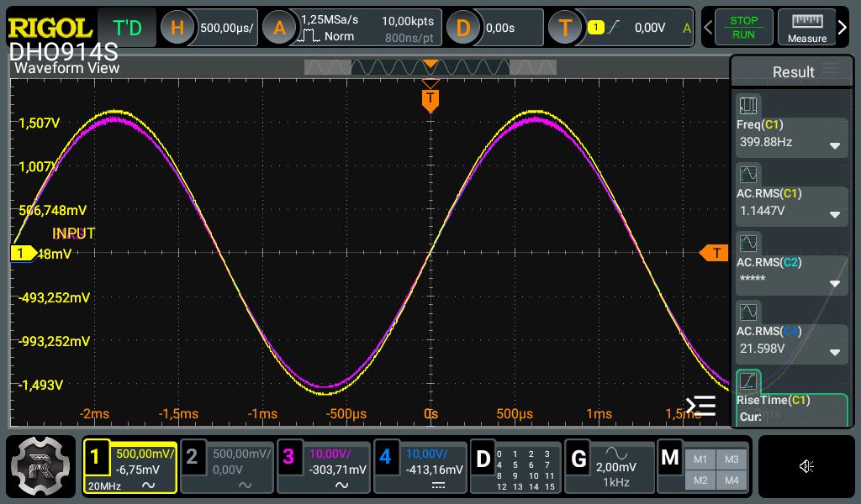
Task: Click the AC.RMS(C4) waveform icon
Action: (747, 312)
